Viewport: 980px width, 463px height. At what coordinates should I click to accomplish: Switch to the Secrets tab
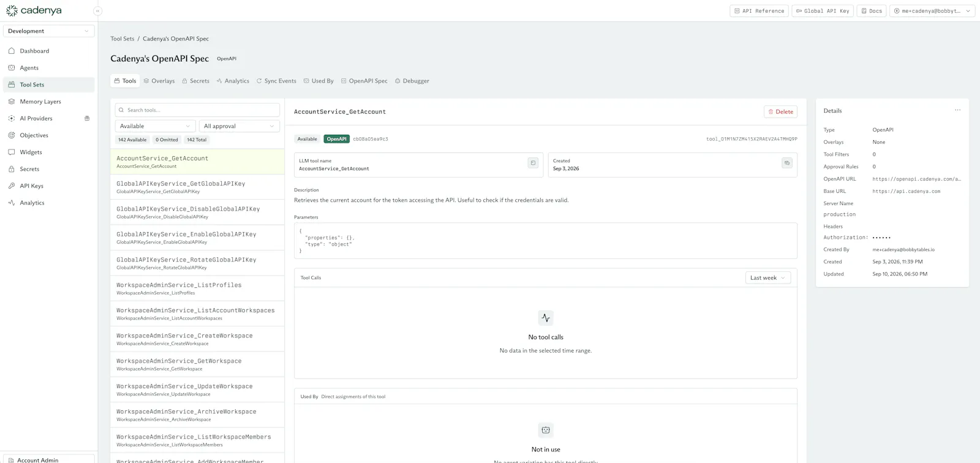click(x=196, y=81)
